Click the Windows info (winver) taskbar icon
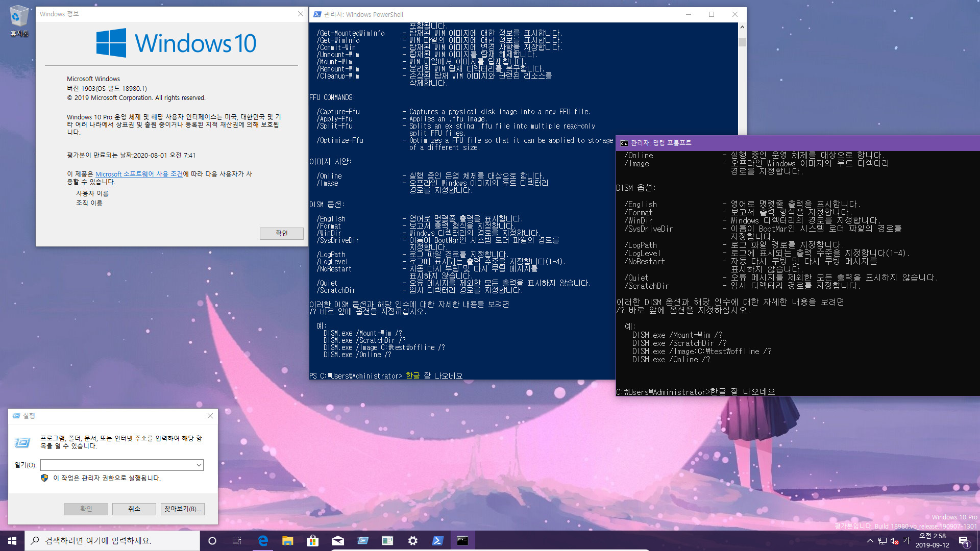 point(387,541)
